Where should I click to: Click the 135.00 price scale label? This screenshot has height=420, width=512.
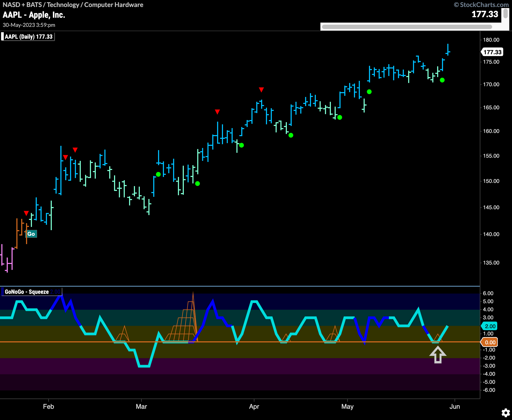[x=491, y=263]
